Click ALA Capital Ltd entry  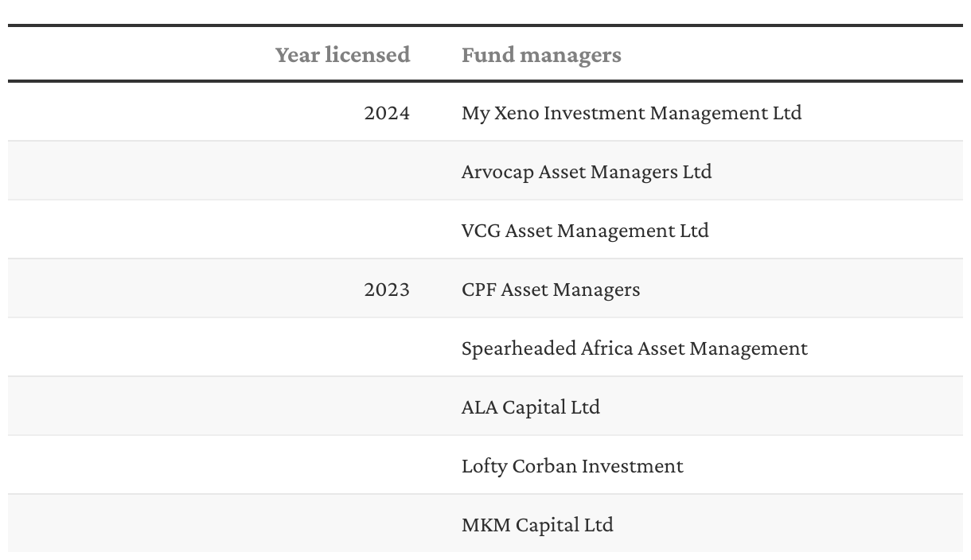pyautogui.click(x=531, y=407)
